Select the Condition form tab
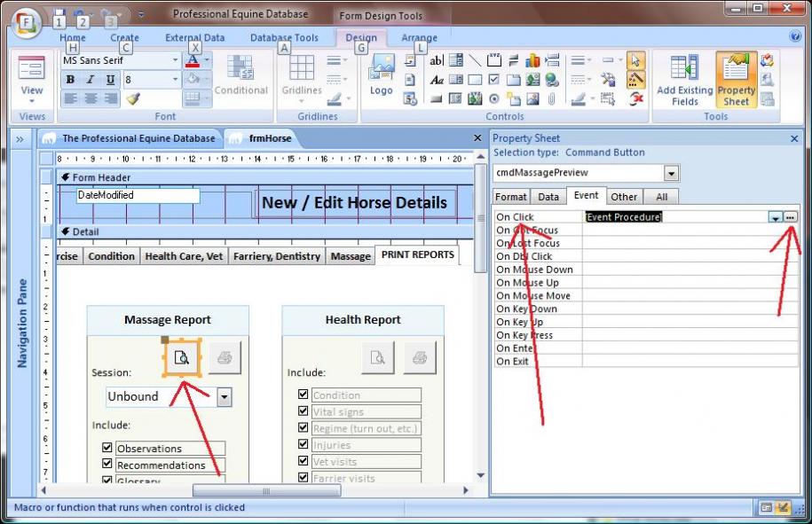 coord(111,256)
